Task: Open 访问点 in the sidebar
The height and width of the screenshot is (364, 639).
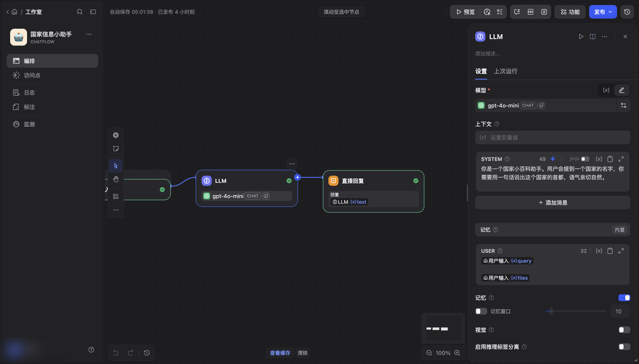Action: coord(52,75)
